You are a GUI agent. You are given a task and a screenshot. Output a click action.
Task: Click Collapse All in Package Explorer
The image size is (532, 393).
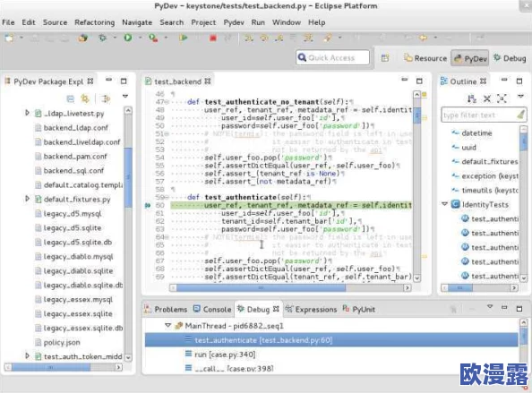coord(70,98)
